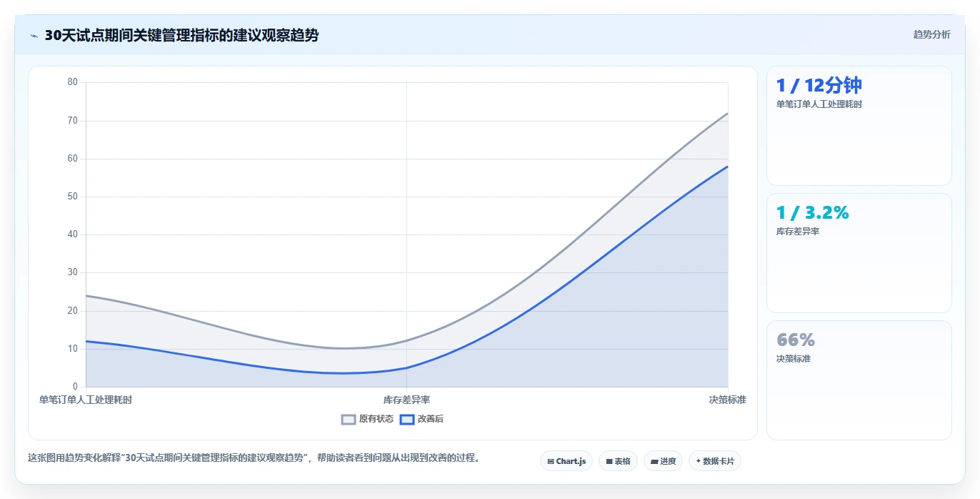Click the 原有状态 legend label
Viewport: 980px width, 499px height.
376,420
